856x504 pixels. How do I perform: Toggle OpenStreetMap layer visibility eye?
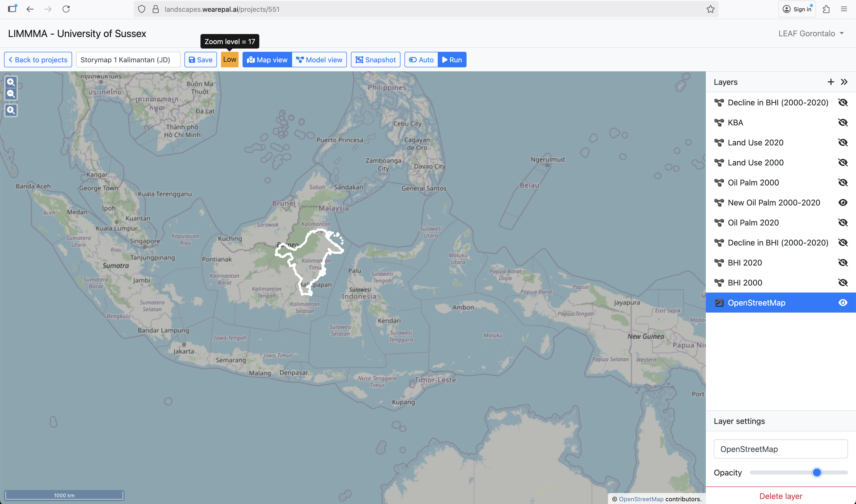(843, 303)
